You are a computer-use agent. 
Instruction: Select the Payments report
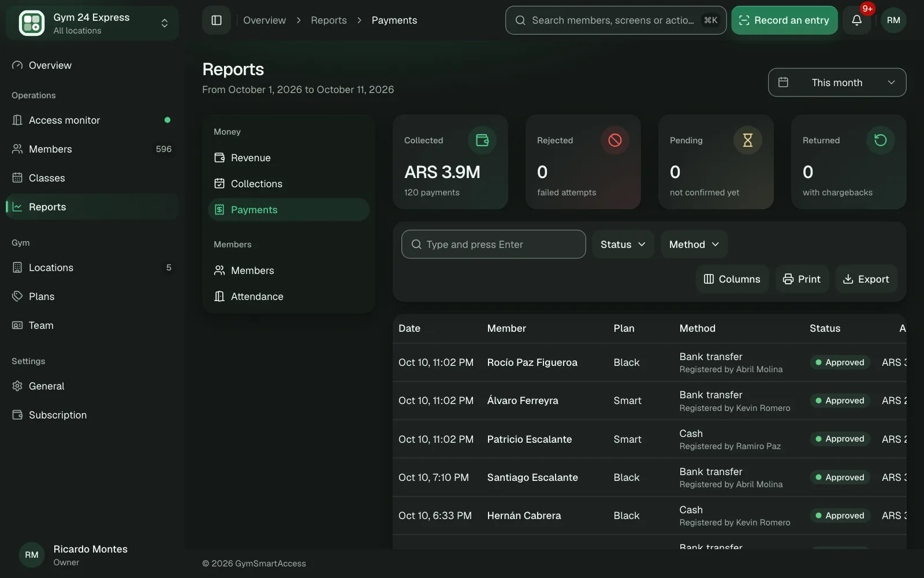click(289, 210)
